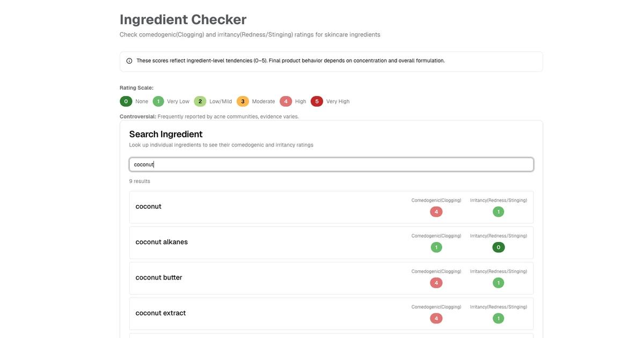644x338 pixels.
Task: Click the orange 3 Moderate rating badge
Action: (243, 101)
